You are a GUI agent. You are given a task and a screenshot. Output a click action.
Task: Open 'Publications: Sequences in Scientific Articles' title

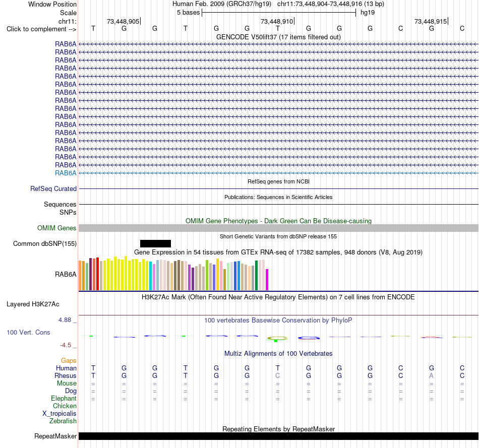pyautogui.click(x=278, y=197)
